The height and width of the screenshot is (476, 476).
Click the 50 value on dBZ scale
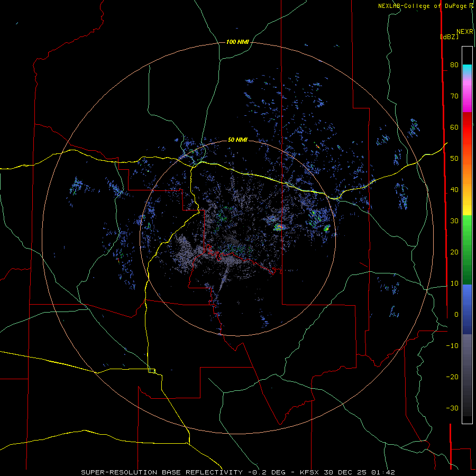click(x=454, y=159)
